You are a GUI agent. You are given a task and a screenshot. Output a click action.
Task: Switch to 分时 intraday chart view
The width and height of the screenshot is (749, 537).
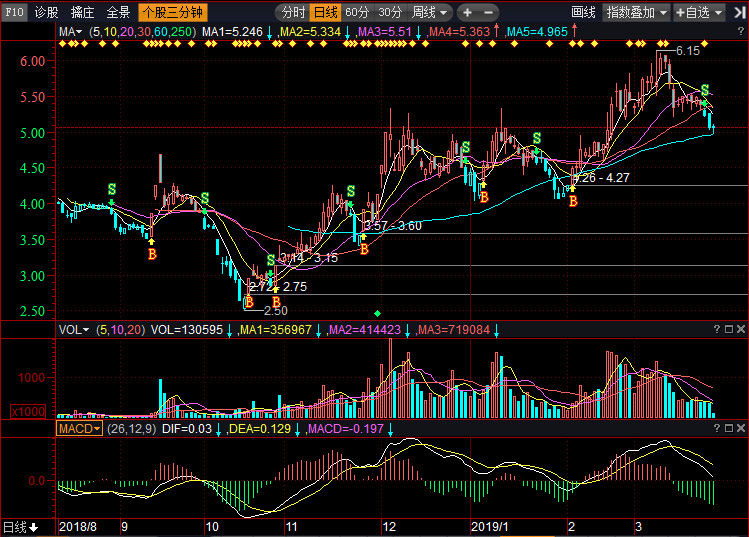292,13
